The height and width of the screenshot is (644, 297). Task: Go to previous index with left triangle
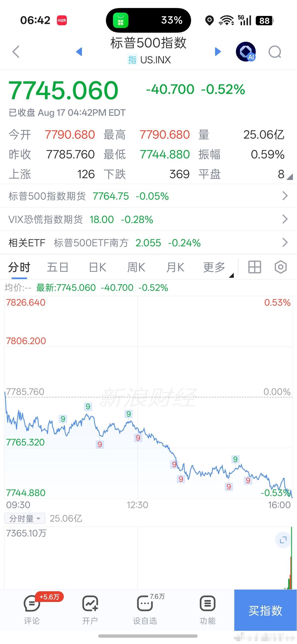[x=79, y=51]
